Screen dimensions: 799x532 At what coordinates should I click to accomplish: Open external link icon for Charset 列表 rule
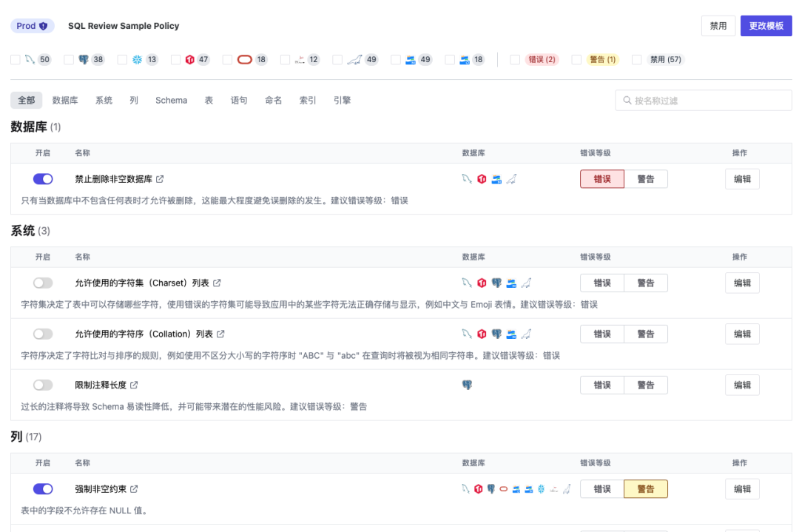(217, 283)
